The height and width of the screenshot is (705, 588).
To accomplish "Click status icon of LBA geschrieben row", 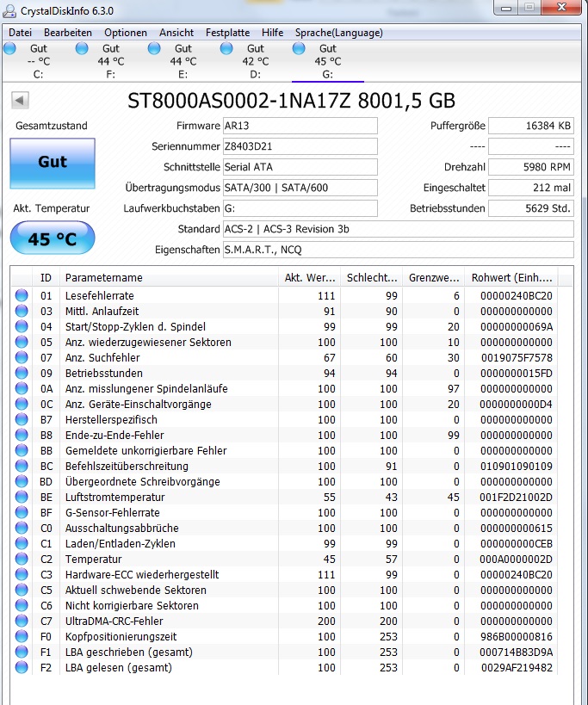I will (x=22, y=652).
